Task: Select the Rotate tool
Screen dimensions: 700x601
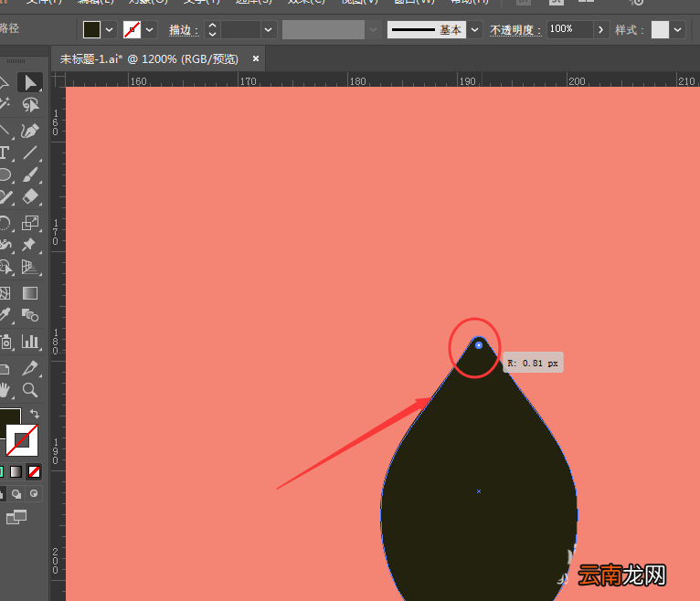Action: point(5,222)
